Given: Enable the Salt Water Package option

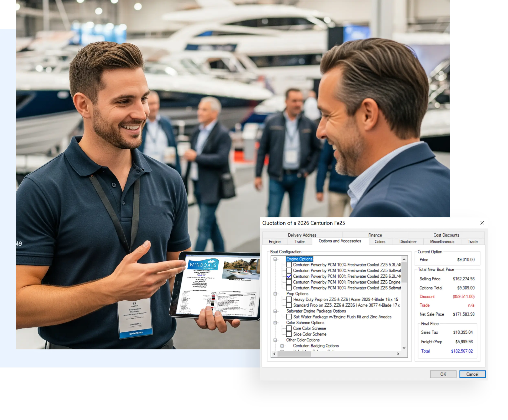Looking at the screenshot, I should tap(289, 317).
